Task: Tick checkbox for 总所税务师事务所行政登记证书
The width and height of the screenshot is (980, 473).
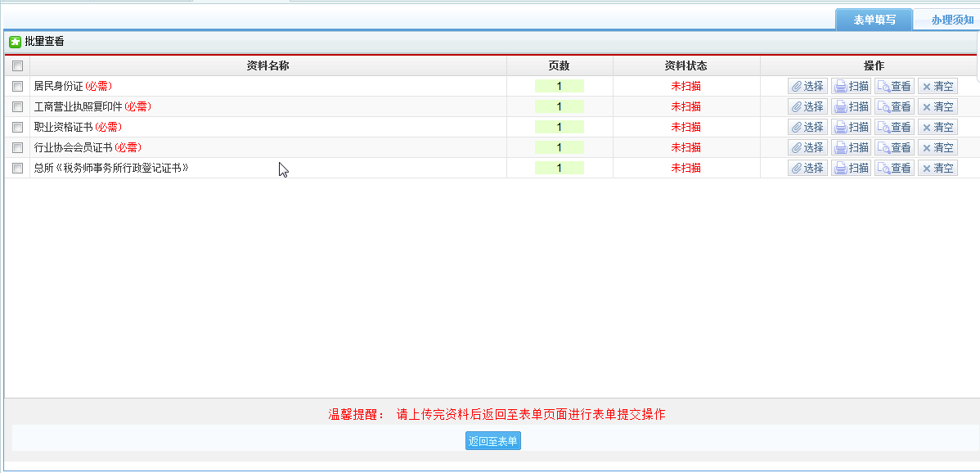Action: point(17,168)
